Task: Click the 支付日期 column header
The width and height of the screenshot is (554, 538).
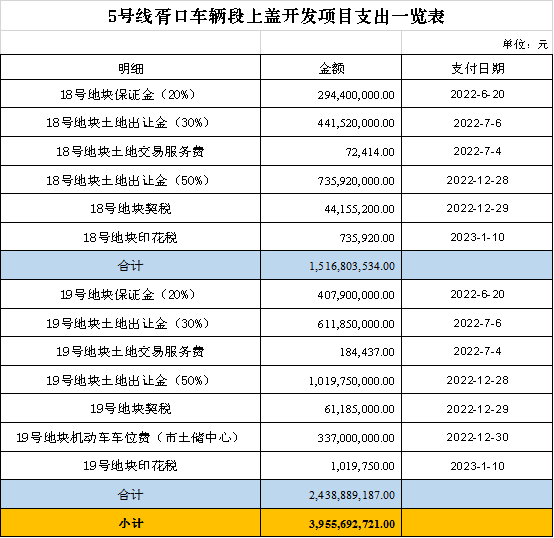Action: point(477,67)
